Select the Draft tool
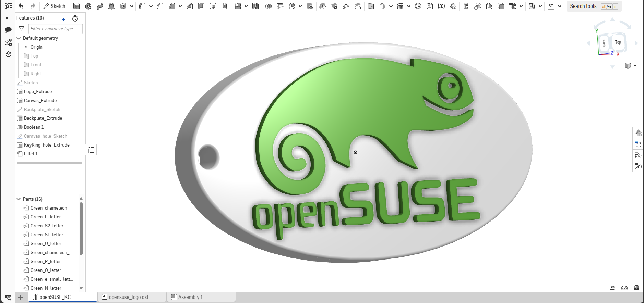The image size is (644, 303). tap(172, 6)
